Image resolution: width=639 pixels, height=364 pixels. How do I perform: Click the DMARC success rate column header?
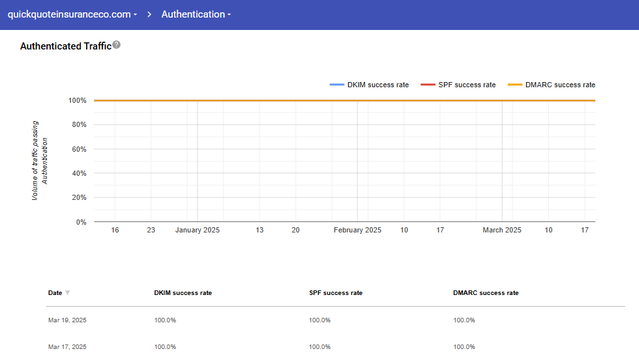click(x=486, y=293)
